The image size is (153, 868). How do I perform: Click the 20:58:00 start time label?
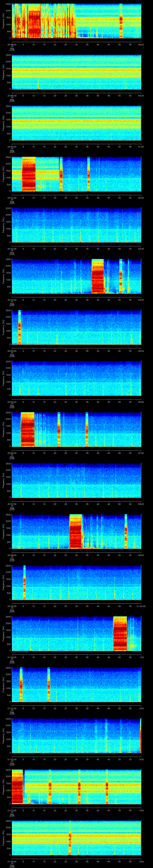(12, 555)
